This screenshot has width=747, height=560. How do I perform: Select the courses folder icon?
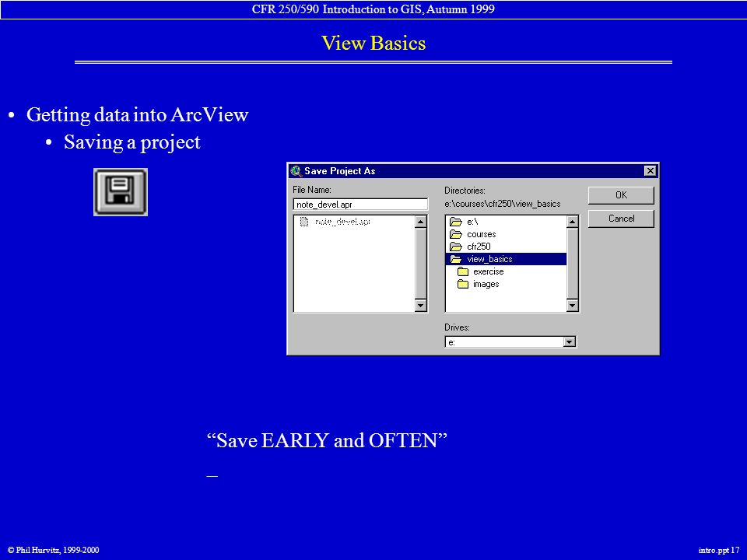tap(456, 234)
